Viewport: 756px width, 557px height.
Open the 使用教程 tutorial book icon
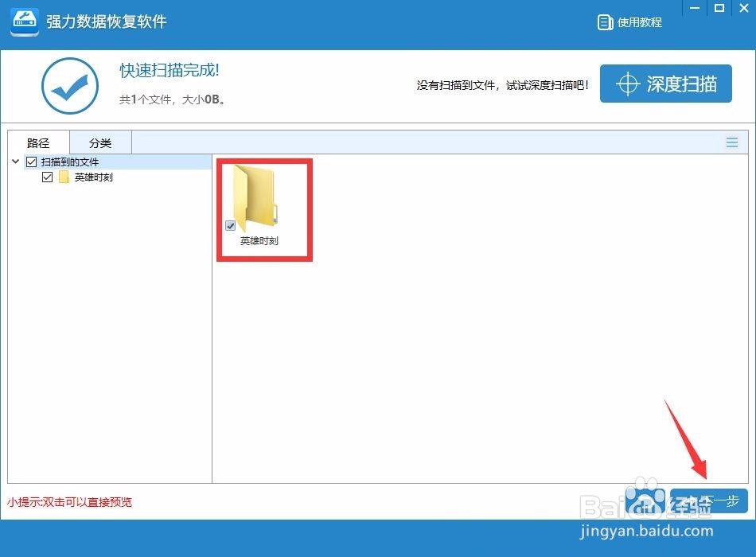pos(606,22)
